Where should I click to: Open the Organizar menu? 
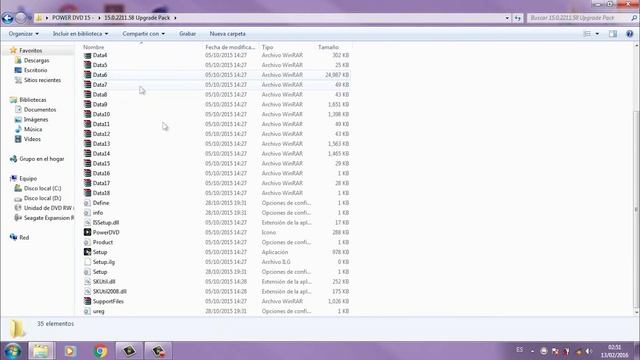24,34
